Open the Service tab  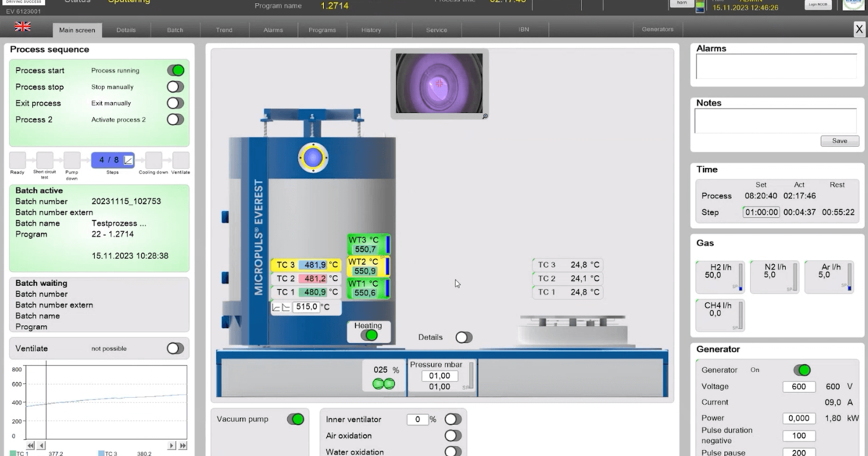click(x=436, y=30)
